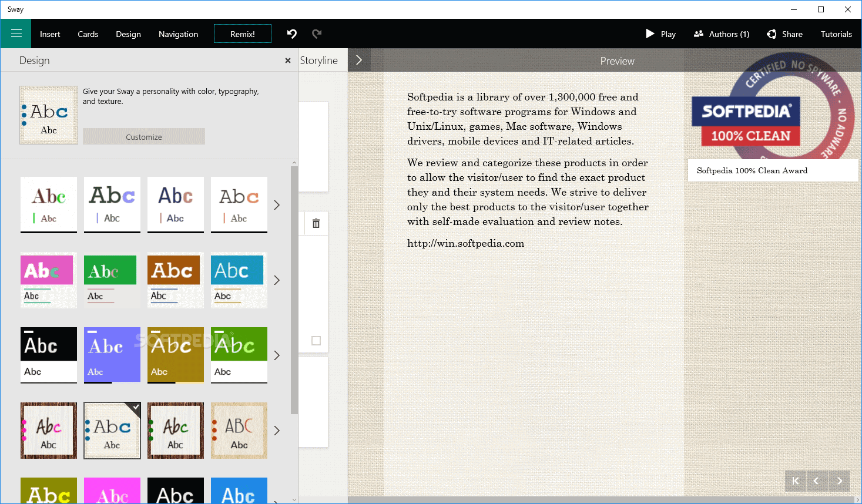
Task: Choose the brown-orange header style
Action: point(176,280)
